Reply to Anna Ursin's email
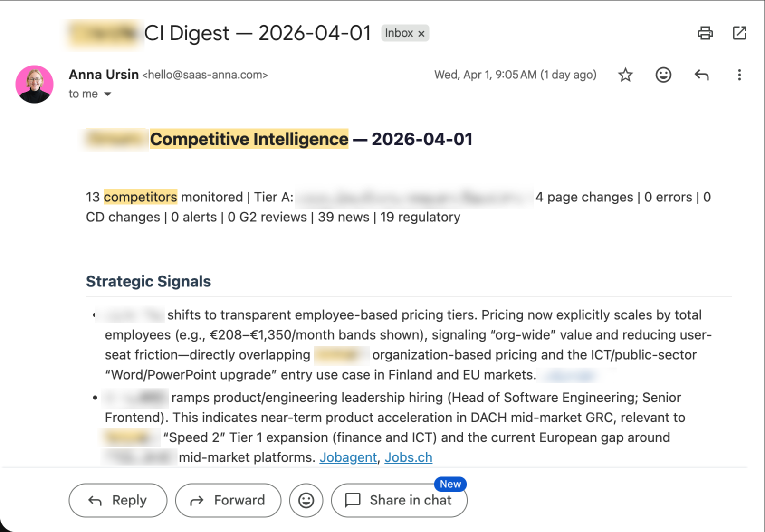 tap(117, 500)
